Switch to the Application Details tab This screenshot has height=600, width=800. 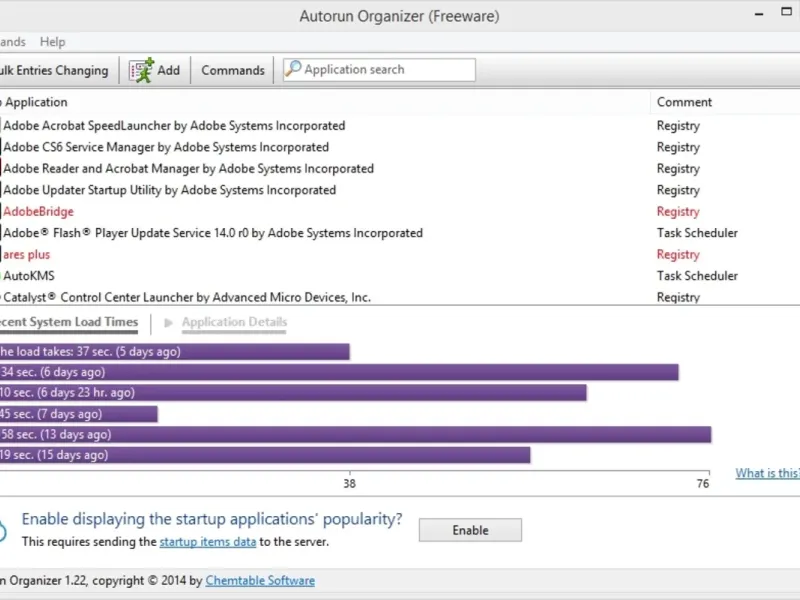pos(234,322)
